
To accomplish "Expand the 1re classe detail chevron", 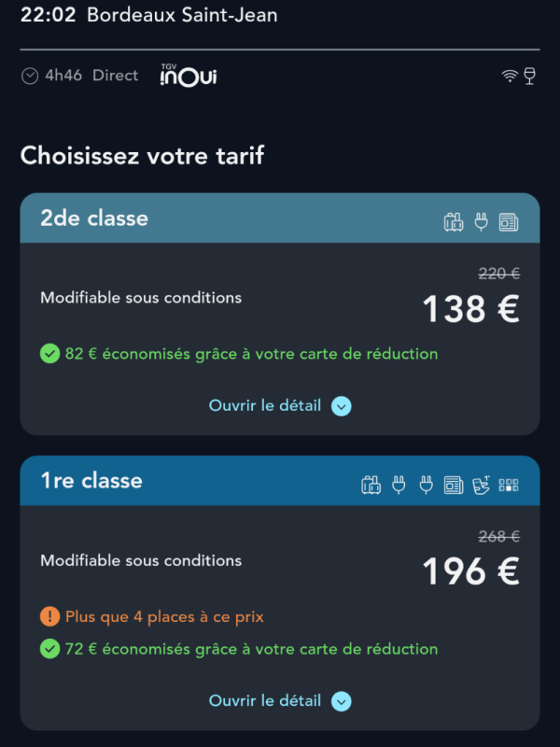I will [x=342, y=701].
